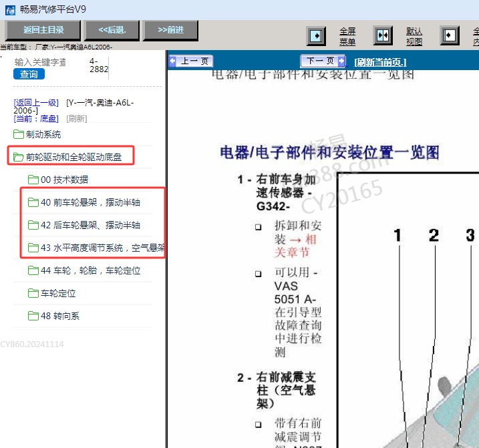Open 42 后车轮悬架、摆动半轴 folder
Image resolution: width=479 pixels, height=448 pixels.
coord(90,225)
